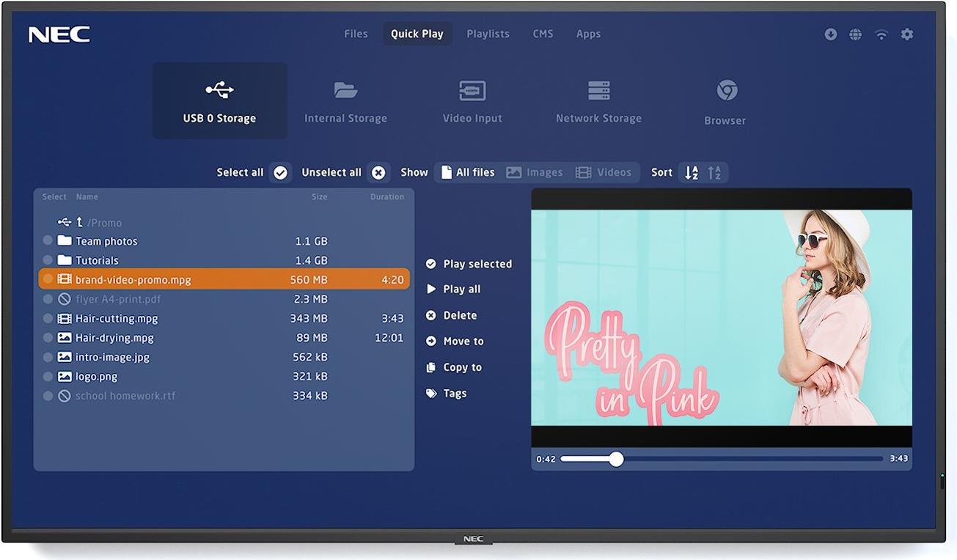Open the Browser Chrome icon

pos(726,91)
